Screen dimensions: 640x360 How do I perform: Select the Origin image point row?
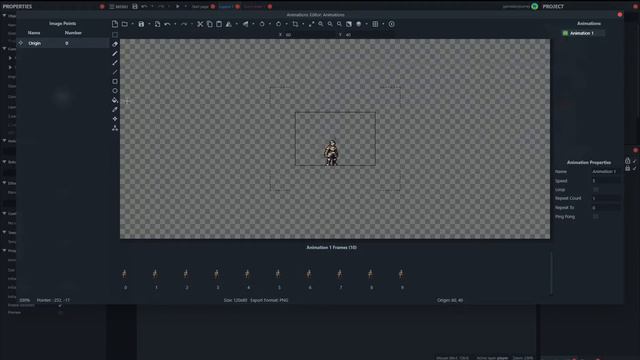[x=63, y=43]
